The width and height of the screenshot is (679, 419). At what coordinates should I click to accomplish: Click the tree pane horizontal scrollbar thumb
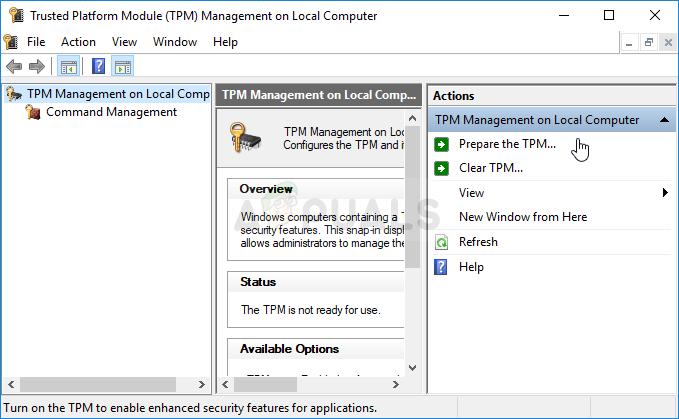pos(98,384)
